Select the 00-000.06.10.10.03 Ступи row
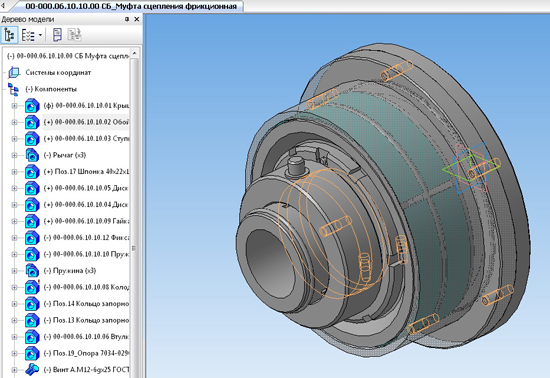 tap(86, 139)
